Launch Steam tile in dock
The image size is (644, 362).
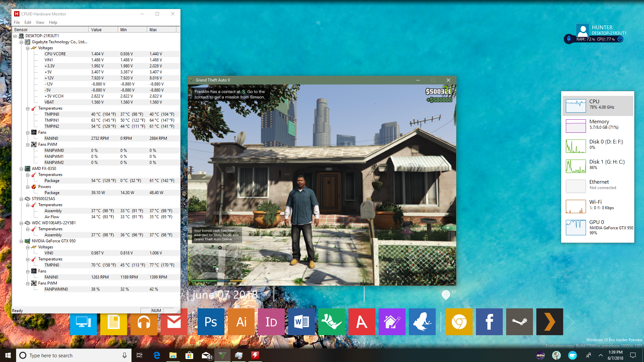pos(520,322)
